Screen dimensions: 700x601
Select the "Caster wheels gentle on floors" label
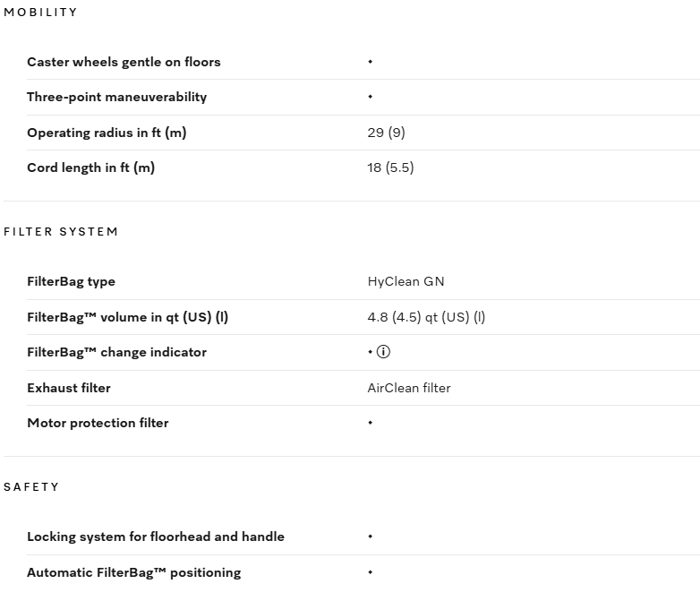[x=124, y=62]
